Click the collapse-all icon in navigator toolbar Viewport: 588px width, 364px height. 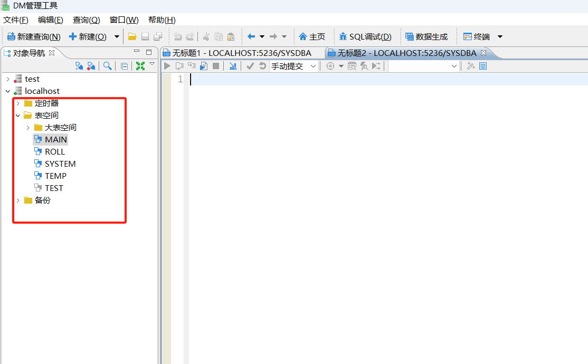pyautogui.click(x=124, y=66)
